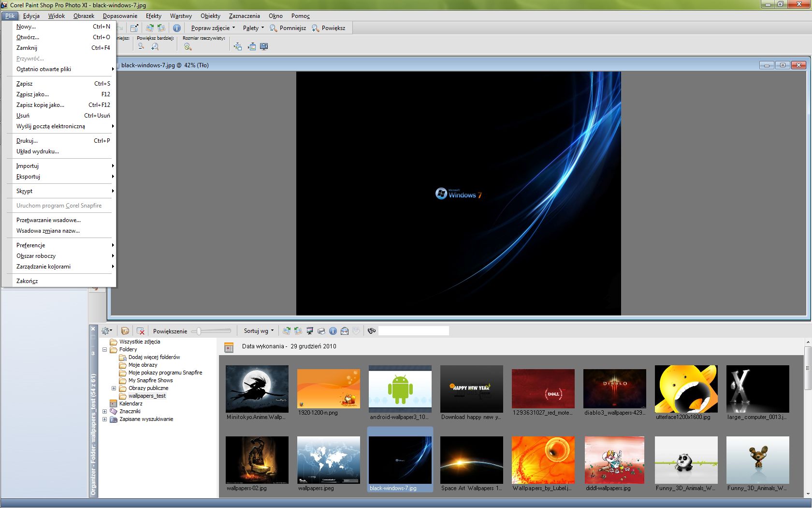
Task: Select the 1920-1200-n.png thumbnail
Action: 329,389
